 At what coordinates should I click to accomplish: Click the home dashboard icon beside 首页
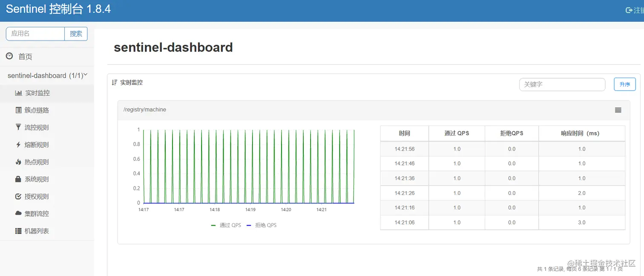(9, 56)
